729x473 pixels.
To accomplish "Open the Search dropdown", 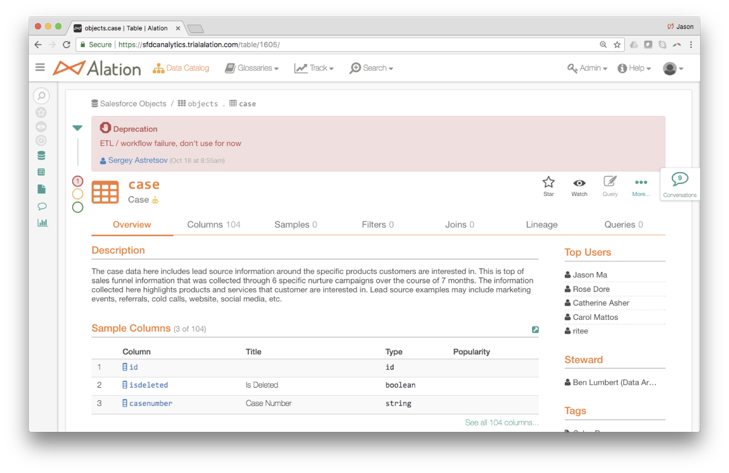I will [371, 68].
